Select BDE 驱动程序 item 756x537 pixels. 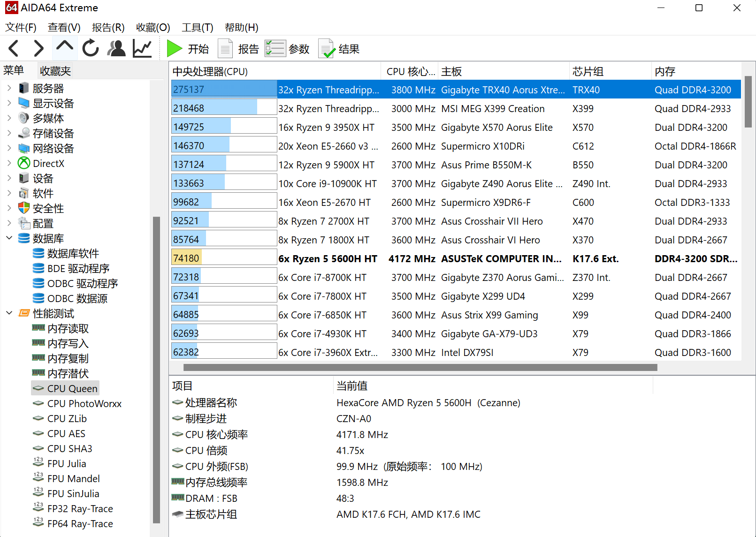pyautogui.click(x=78, y=269)
